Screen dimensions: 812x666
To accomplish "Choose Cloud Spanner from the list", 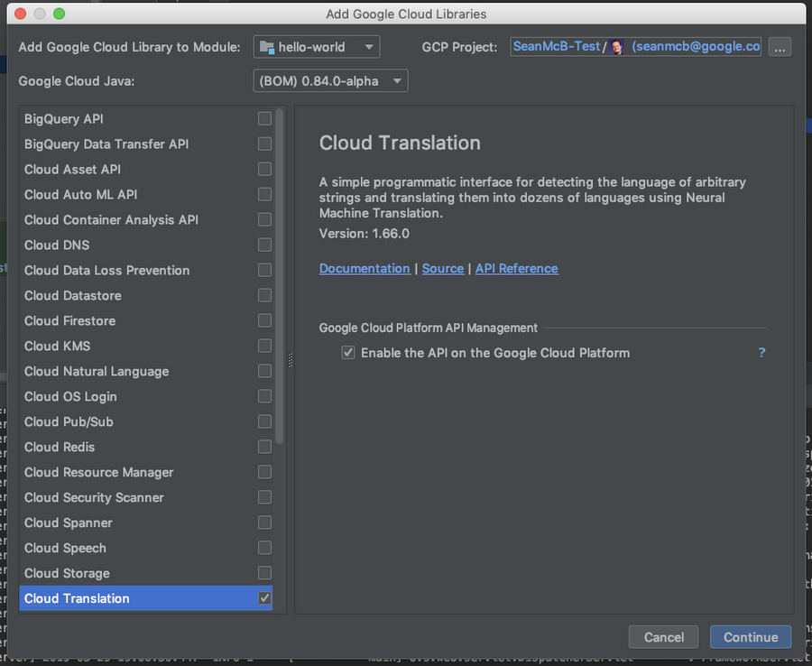I will (x=69, y=523).
